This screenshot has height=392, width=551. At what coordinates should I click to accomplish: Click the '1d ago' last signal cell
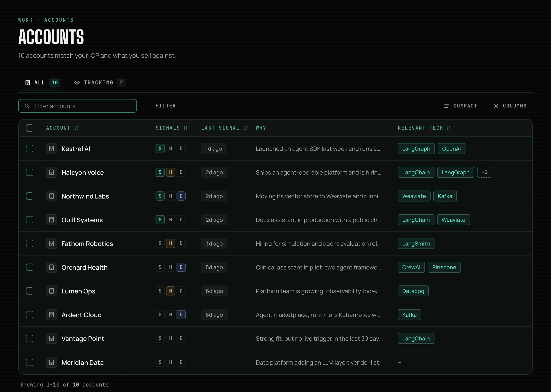(x=213, y=149)
